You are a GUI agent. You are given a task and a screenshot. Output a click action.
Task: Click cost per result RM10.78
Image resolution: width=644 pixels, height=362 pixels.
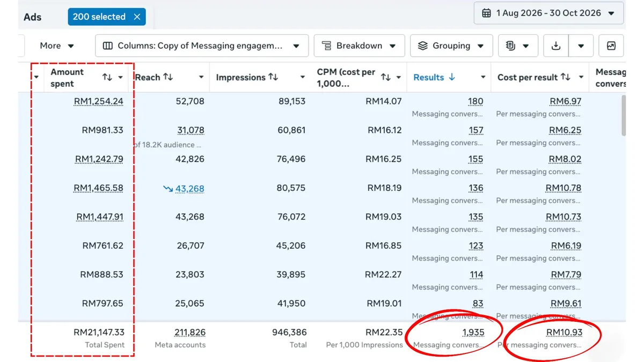tap(563, 188)
